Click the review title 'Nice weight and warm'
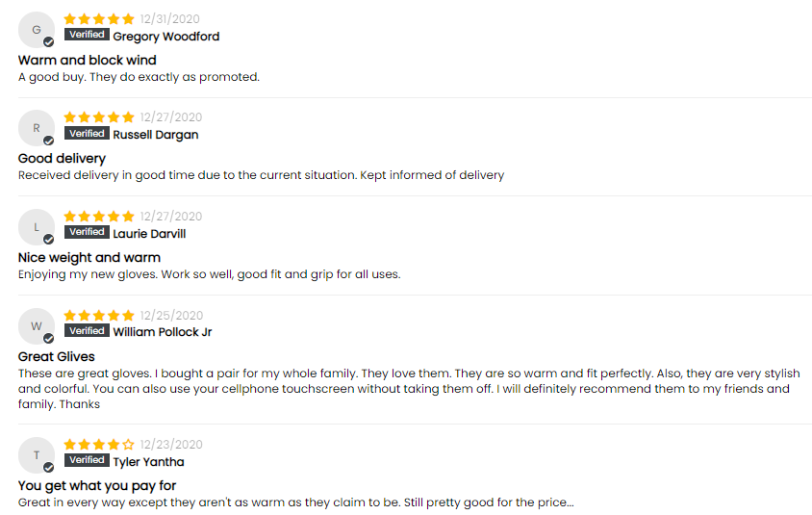 [x=89, y=258]
